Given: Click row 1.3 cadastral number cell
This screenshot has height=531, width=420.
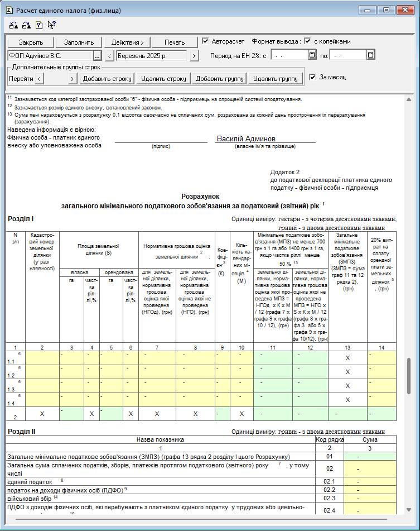Looking at the screenshot, I should 42,386.
